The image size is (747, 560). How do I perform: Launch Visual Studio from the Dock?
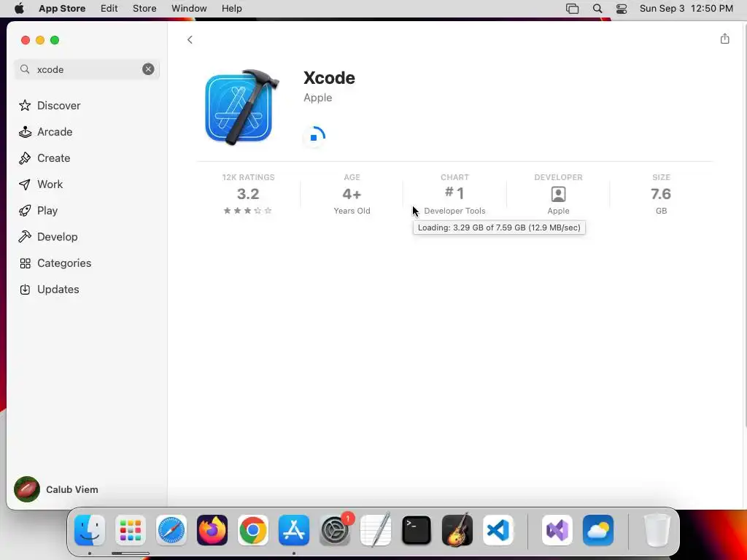pyautogui.click(x=557, y=530)
